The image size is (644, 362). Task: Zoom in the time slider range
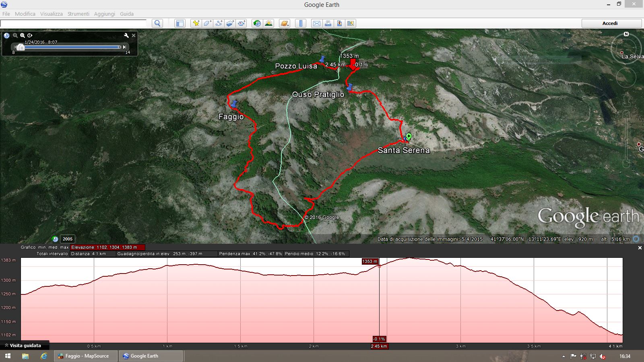point(23,35)
